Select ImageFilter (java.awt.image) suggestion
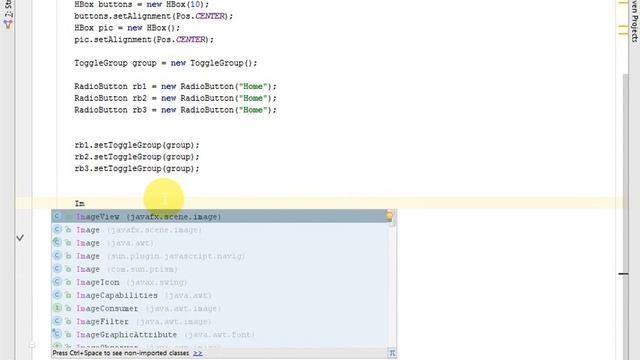 (x=220, y=321)
